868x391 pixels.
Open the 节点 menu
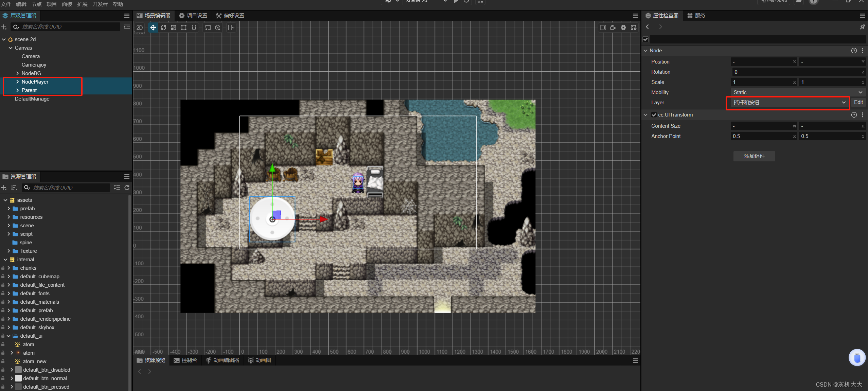(x=36, y=4)
